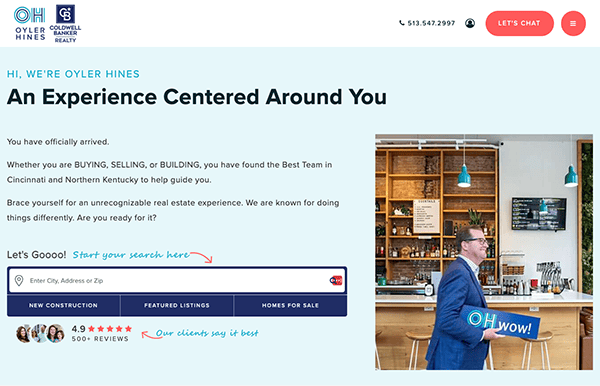Click the 'Start your search here' text
This screenshot has height=386, width=600.
click(x=130, y=255)
